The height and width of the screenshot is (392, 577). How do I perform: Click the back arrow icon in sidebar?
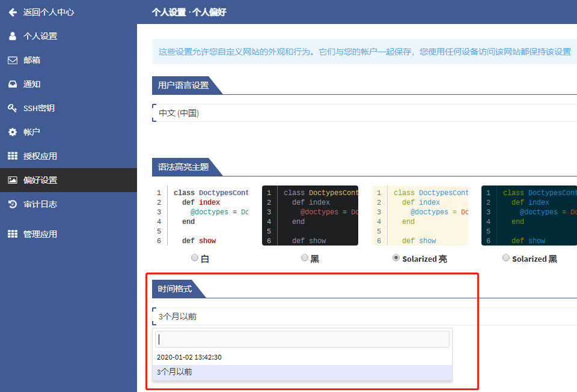pyautogui.click(x=13, y=12)
